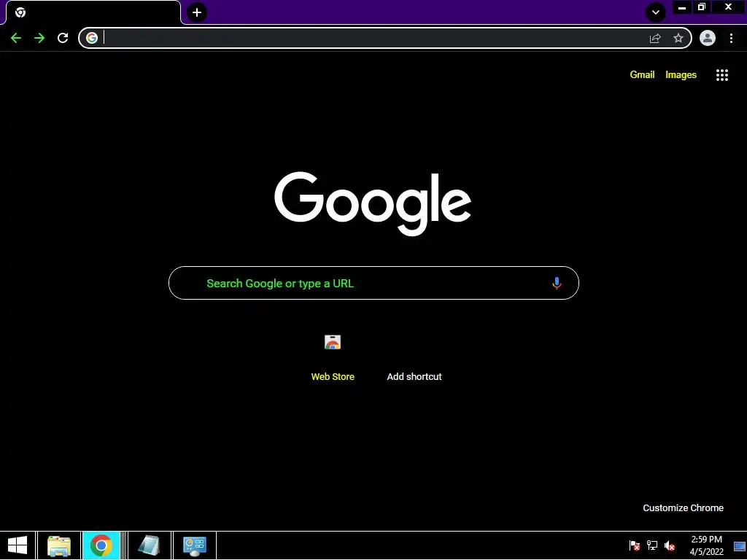Open File Explorer from the taskbar
Image resolution: width=747 pixels, height=560 pixels.
pyautogui.click(x=59, y=545)
